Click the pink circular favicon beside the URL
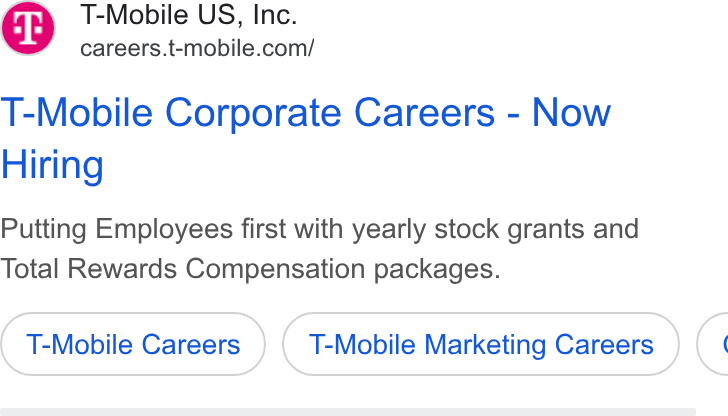The height and width of the screenshot is (416, 728). 28,28
